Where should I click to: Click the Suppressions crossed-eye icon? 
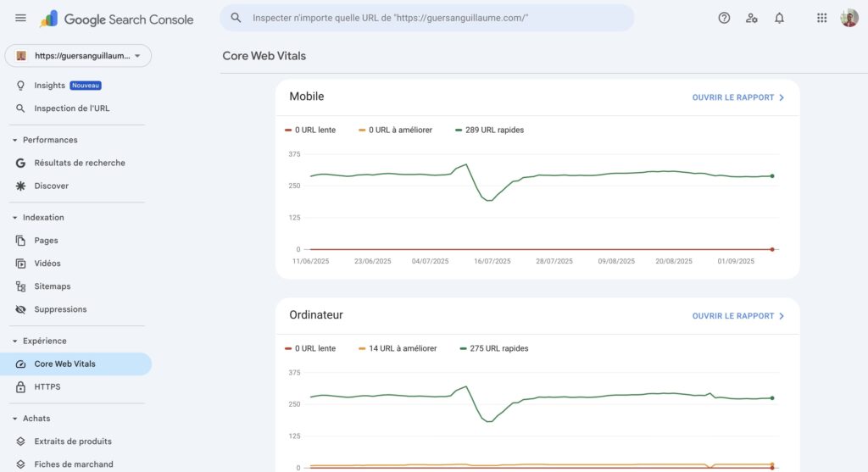tap(20, 309)
